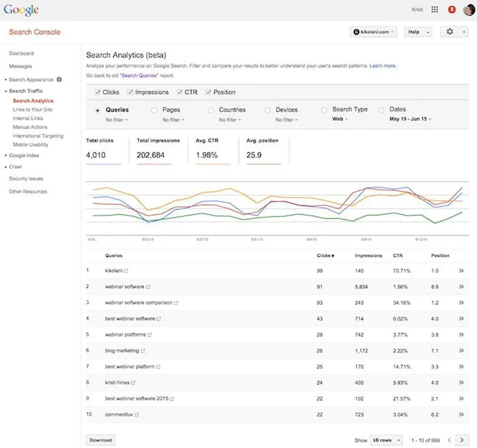Open the Search Type Web dropdown
This screenshot has height=448, width=477.
click(x=339, y=120)
